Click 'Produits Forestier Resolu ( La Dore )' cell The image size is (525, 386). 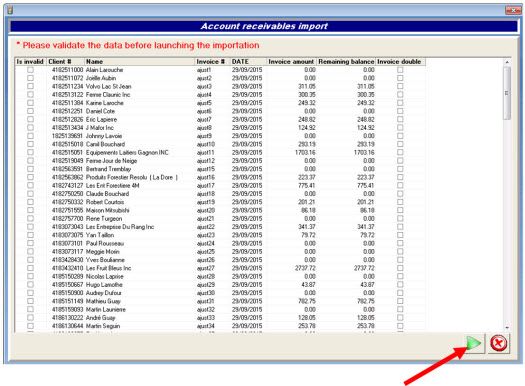click(132, 177)
